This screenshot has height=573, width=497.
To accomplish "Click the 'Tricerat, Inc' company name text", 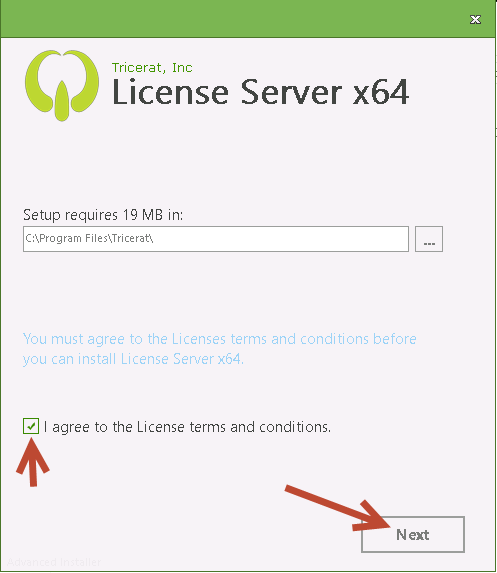I will pos(152,68).
